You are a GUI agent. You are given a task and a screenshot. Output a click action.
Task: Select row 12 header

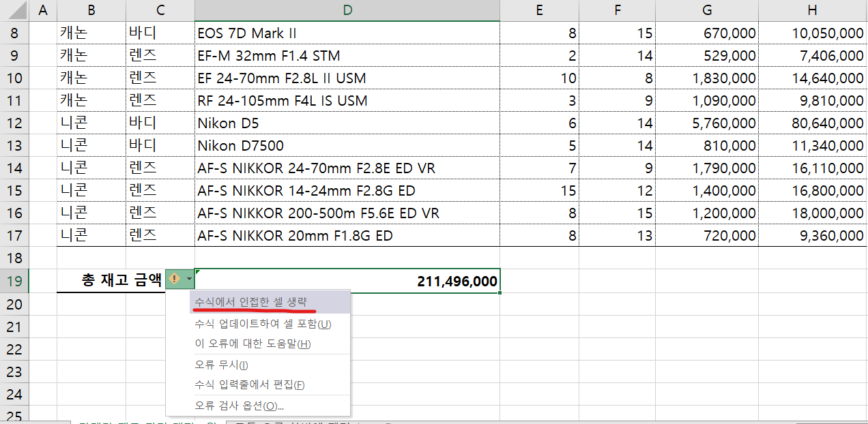14,123
